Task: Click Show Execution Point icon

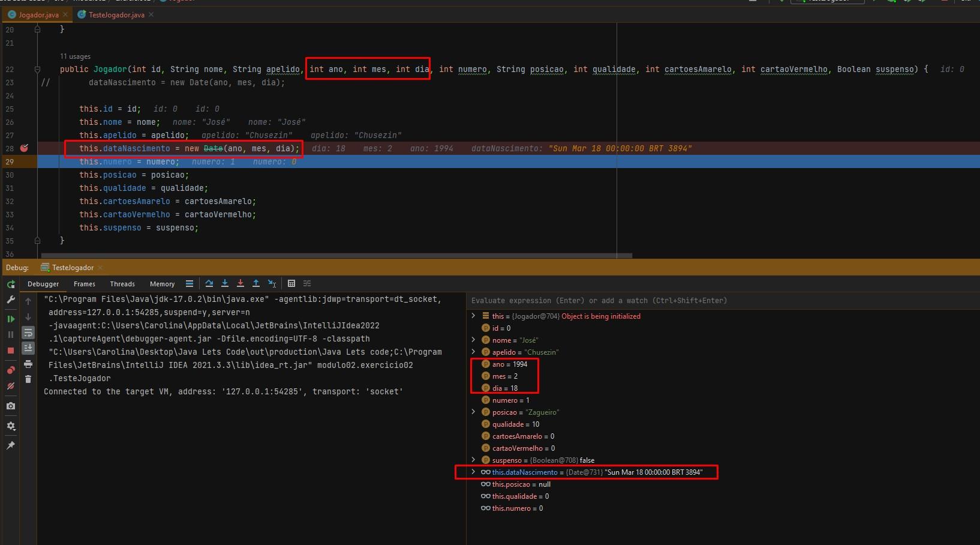Action: point(190,283)
